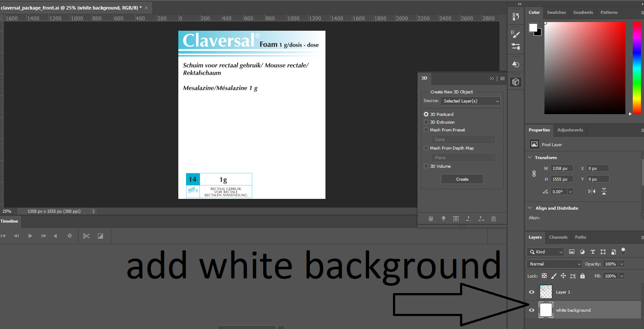This screenshot has width=644, height=329.
Task: Step to next frame in timeline
Action: pos(44,236)
